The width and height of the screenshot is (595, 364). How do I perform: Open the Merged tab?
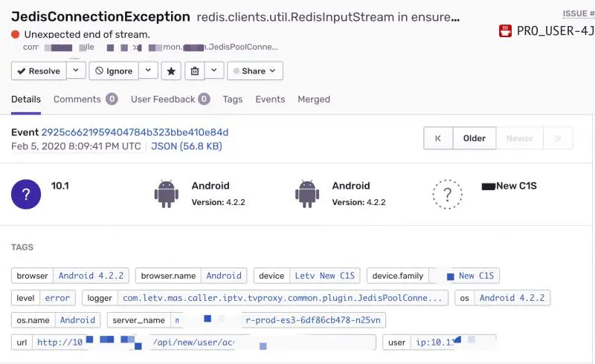point(314,100)
